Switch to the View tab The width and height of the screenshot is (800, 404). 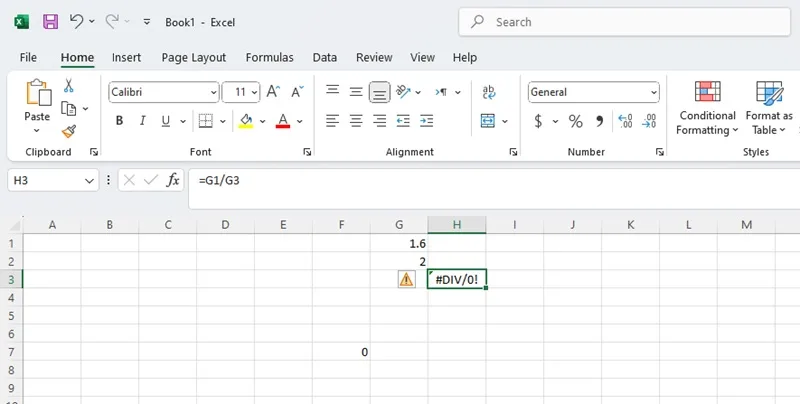(x=422, y=57)
